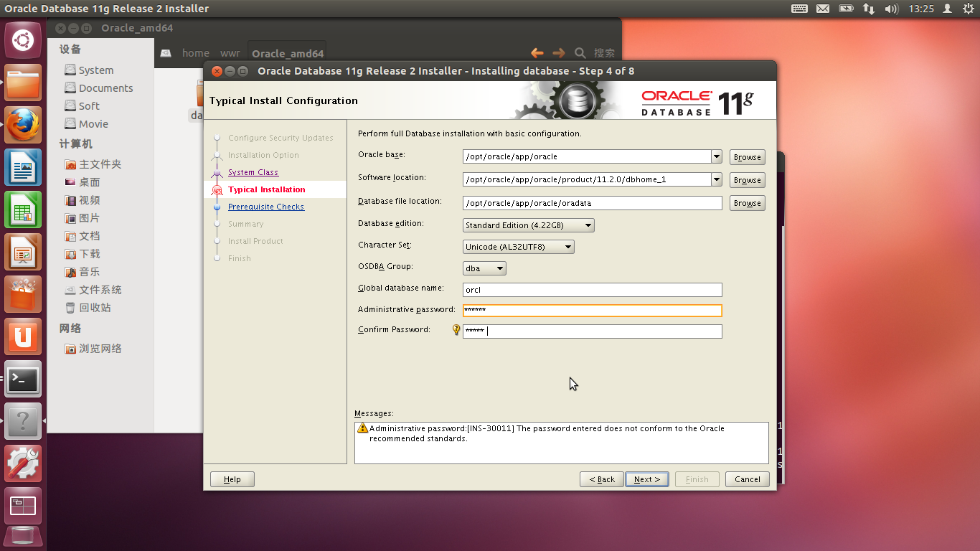980x551 pixels.
Task: Open the Ubuntu Dash home launcher icon
Action: click(23, 40)
